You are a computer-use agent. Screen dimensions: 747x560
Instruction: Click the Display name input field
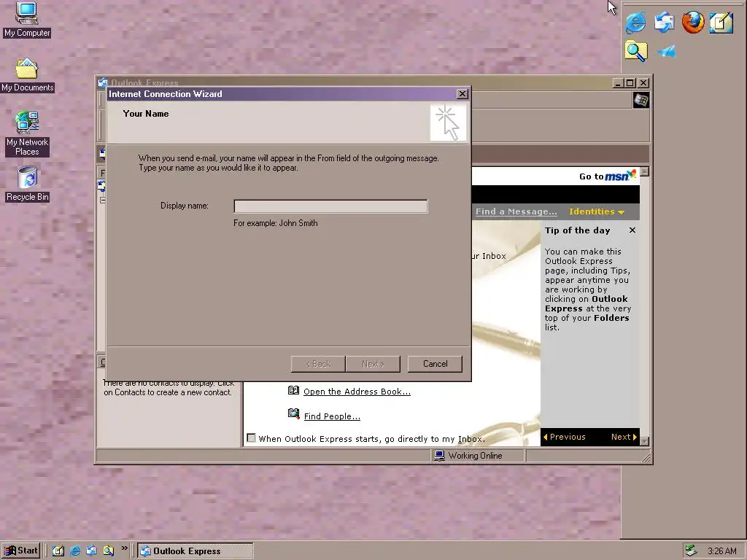[330, 206]
